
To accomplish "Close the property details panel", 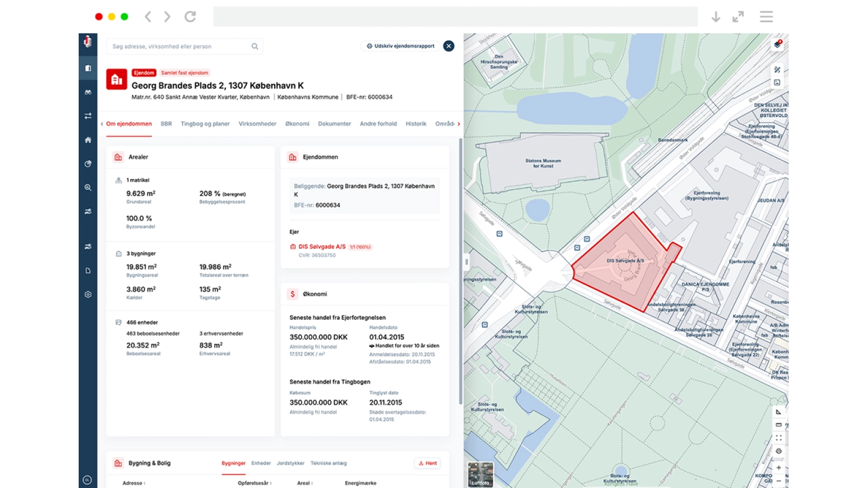I will click(449, 46).
